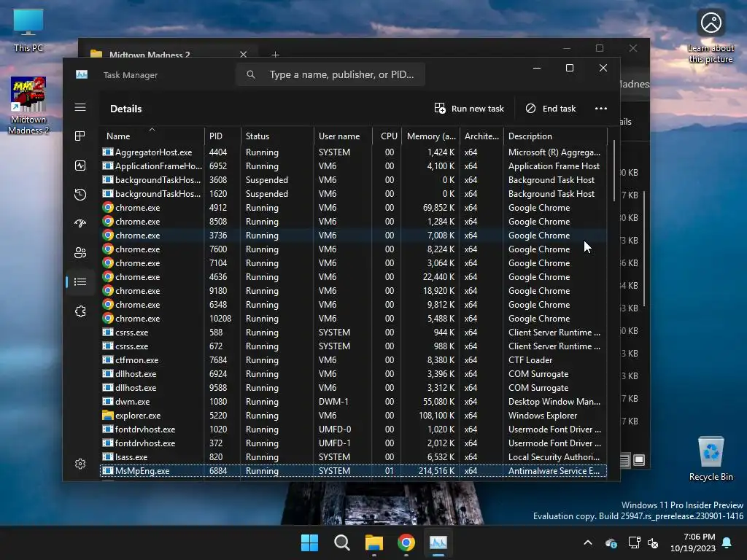This screenshot has height=560, width=747.
Task: Open File Explorer from the taskbar
Action: point(374,542)
